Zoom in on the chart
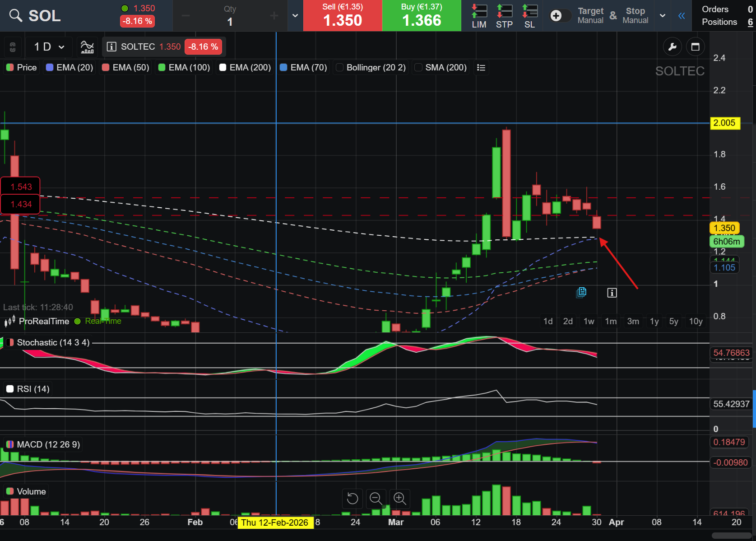The height and width of the screenshot is (541, 756). 400,499
